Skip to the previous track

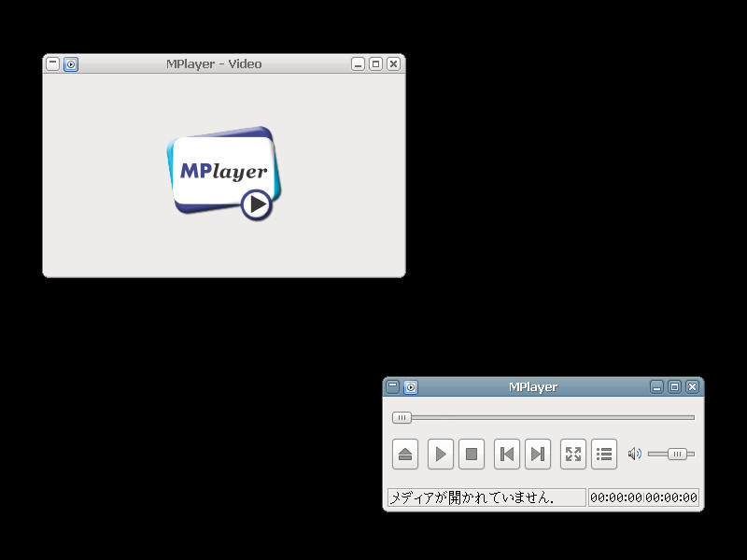pos(507,455)
